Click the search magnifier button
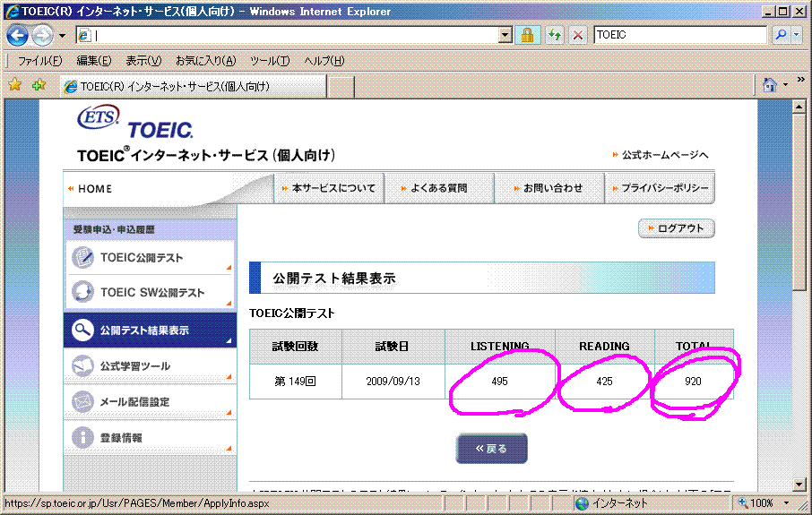Viewport: 812px width, 515px height. (781, 35)
